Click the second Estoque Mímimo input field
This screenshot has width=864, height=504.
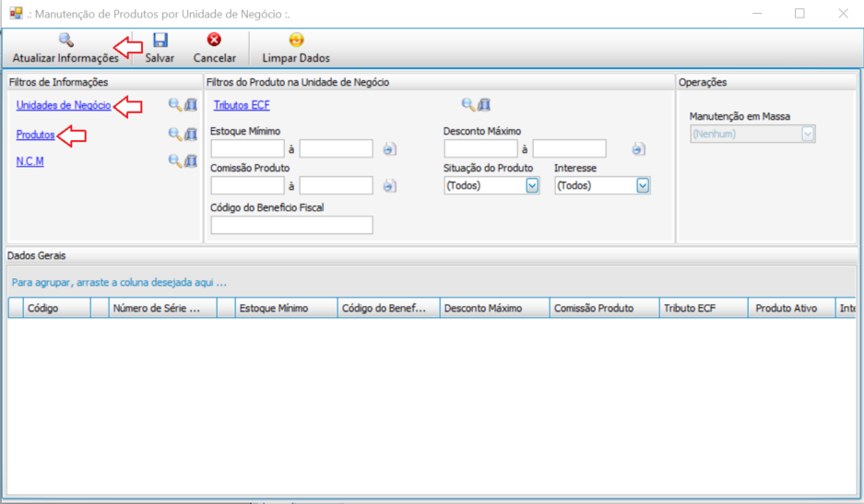pos(337,148)
